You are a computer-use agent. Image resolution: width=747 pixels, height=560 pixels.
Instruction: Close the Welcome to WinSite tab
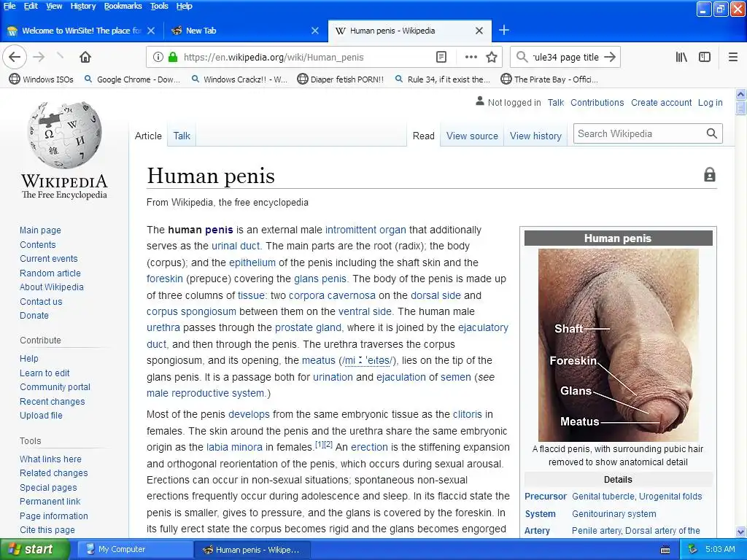click(x=151, y=31)
